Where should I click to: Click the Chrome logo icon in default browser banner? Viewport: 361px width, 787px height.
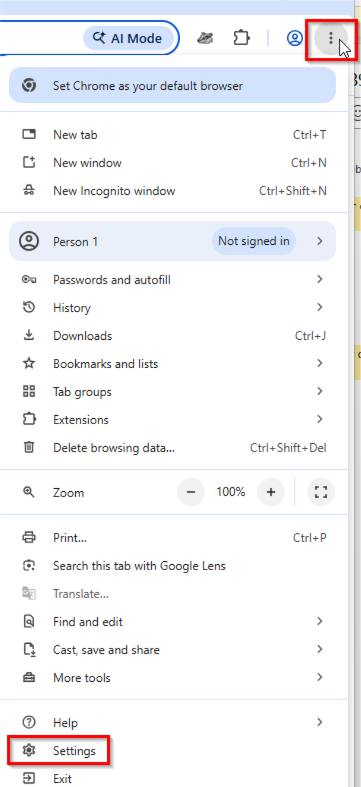(x=29, y=86)
